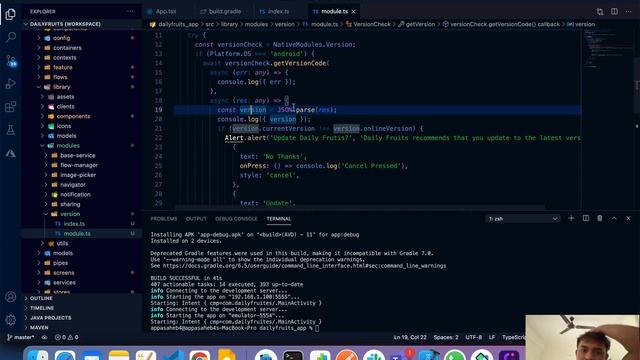Open index.ts in version folder

[74, 224]
